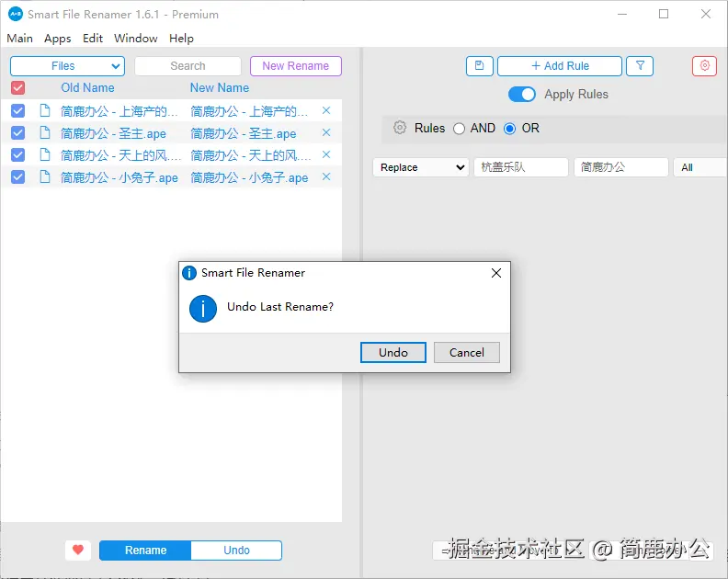Image resolution: width=728 pixels, height=579 pixels.
Task: Open the Main menu
Action: pos(19,38)
